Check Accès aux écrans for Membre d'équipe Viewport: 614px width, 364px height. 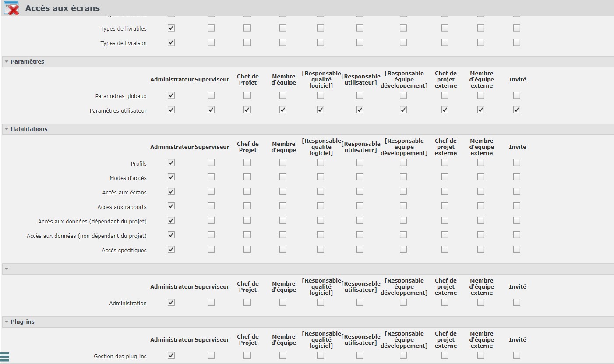click(x=283, y=191)
